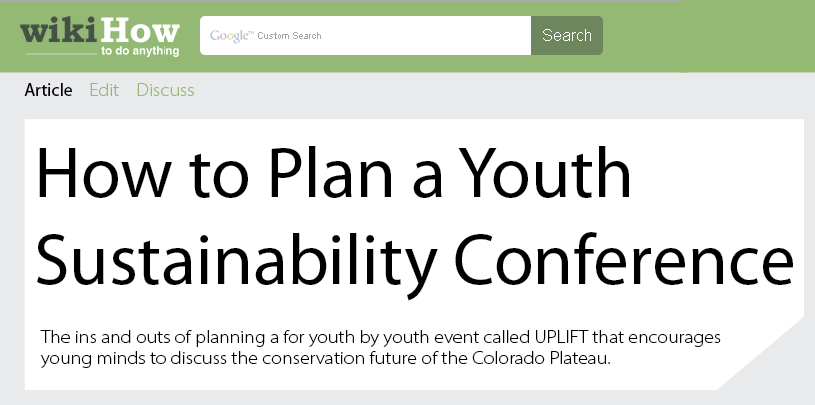Click the "to do anything" tagline

click(140, 51)
